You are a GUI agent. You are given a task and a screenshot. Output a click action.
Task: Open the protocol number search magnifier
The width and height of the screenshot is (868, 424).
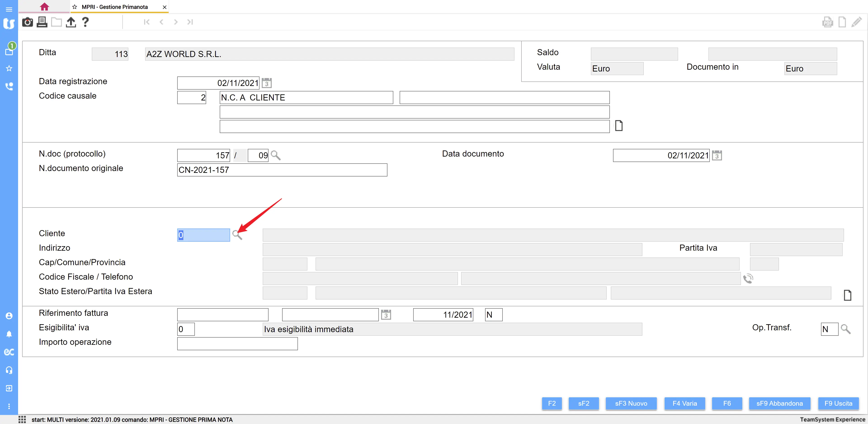pyautogui.click(x=275, y=155)
